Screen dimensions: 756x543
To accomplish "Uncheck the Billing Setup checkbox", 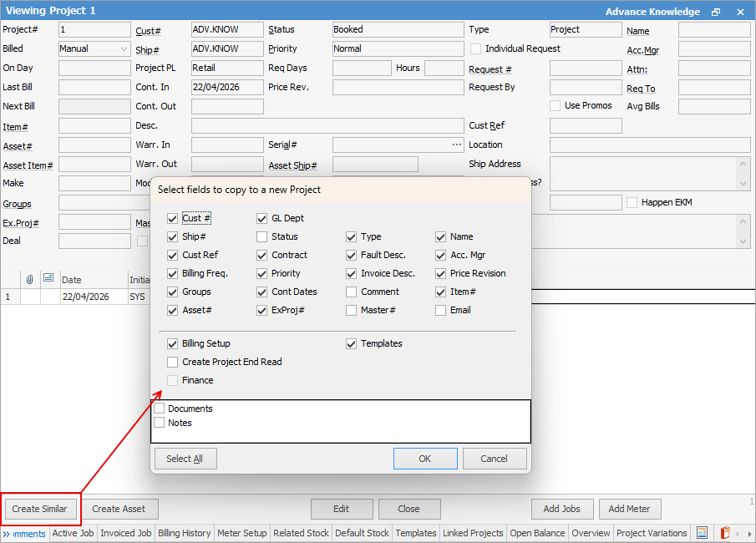I will [x=173, y=343].
